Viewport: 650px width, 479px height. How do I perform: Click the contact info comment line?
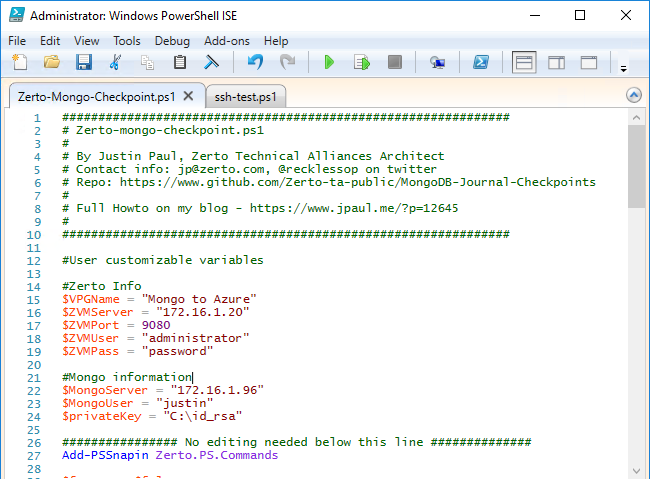pos(250,169)
